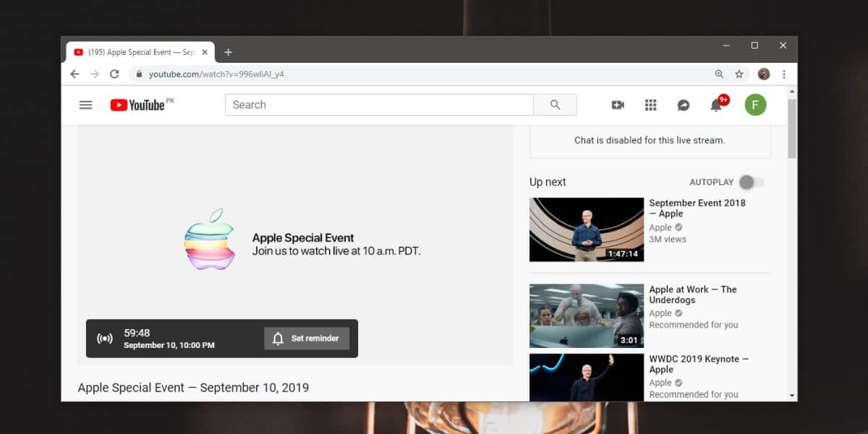Click the search magnifier button
The image size is (868, 434).
(x=555, y=105)
